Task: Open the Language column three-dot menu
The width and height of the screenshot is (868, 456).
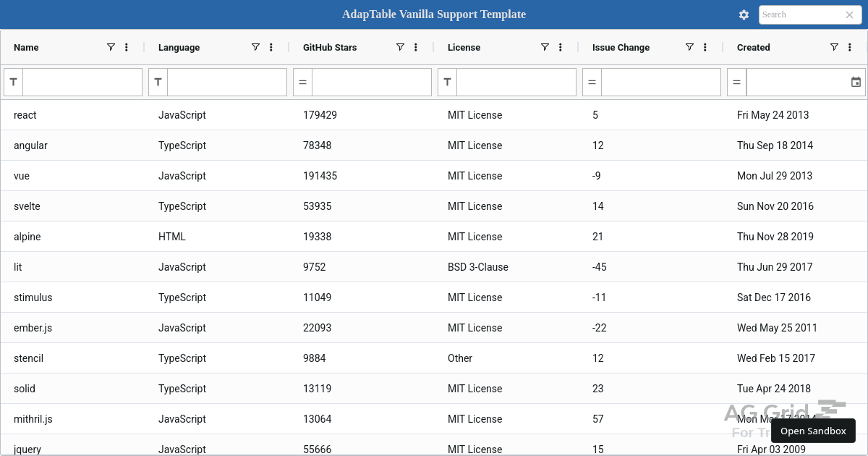Action: (271, 47)
